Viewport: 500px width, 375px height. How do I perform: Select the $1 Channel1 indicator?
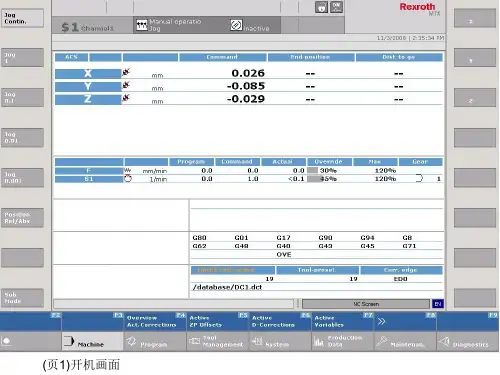[88, 27]
